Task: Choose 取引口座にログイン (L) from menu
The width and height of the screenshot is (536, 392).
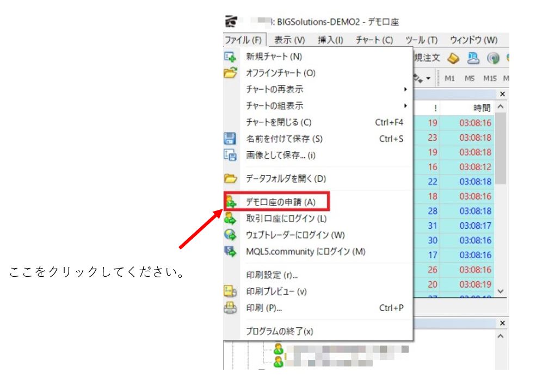Action: tap(286, 219)
